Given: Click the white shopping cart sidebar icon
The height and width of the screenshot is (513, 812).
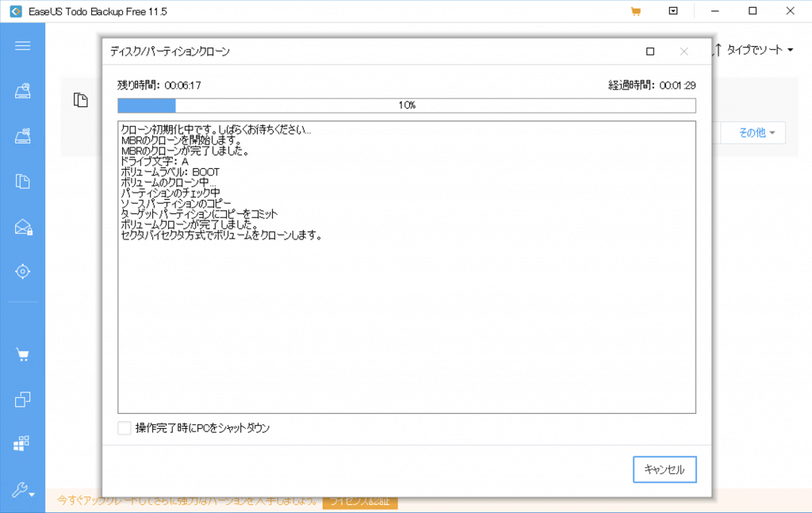Looking at the screenshot, I should pyautogui.click(x=22, y=354).
